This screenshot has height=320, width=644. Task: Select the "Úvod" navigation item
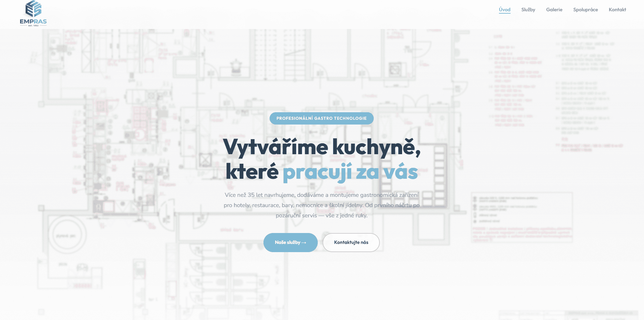(x=504, y=10)
